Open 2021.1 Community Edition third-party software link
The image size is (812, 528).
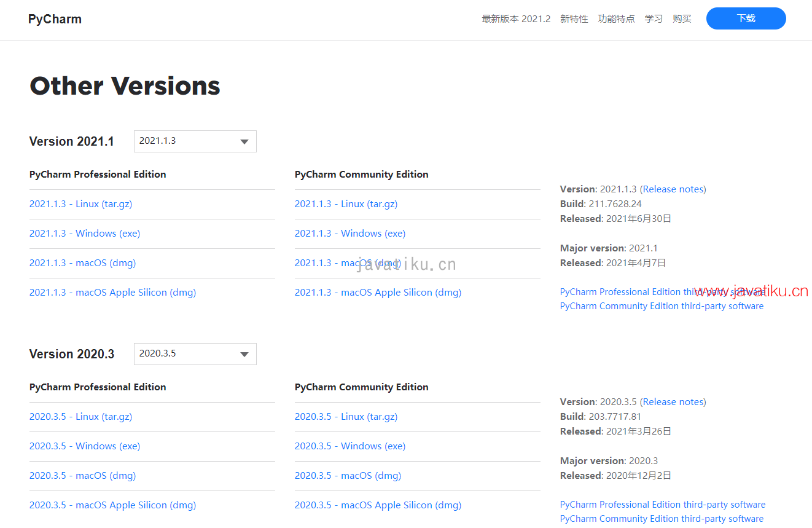[x=662, y=306]
